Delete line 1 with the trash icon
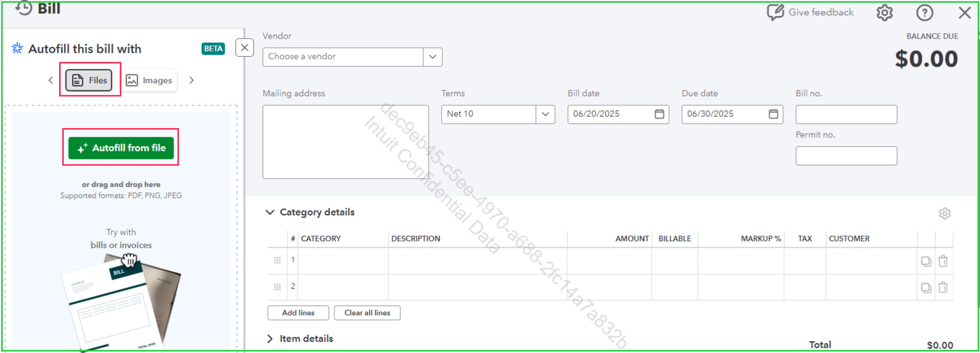The width and height of the screenshot is (980, 353). coord(943,261)
